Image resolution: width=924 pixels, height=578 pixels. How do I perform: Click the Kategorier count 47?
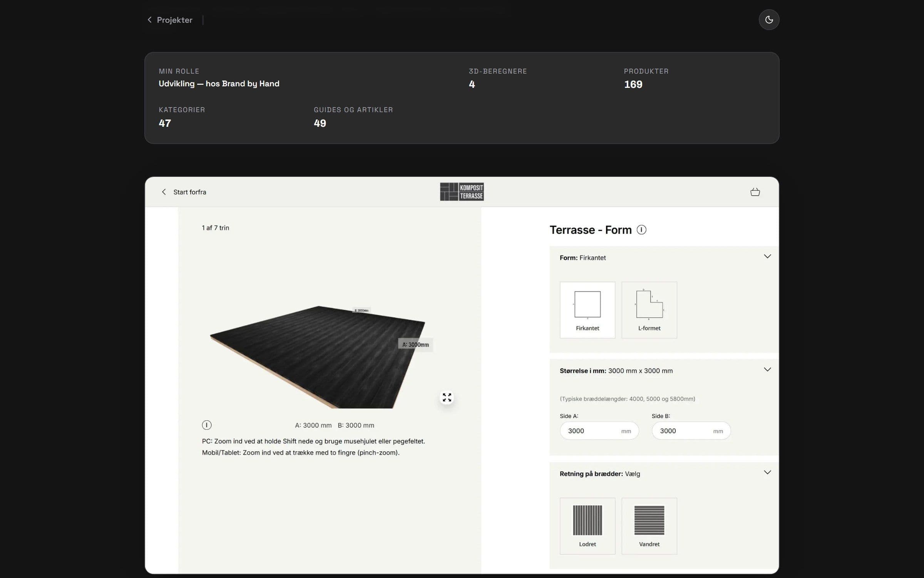pyautogui.click(x=165, y=123)
